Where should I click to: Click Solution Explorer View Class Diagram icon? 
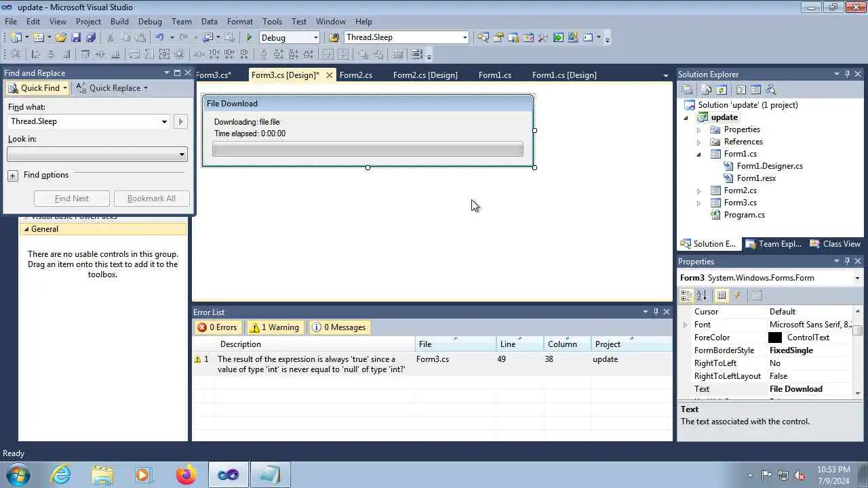tap(770, 89)
